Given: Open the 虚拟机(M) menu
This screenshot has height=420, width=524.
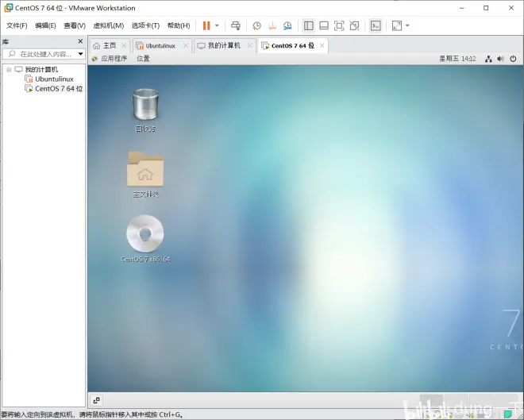Looking at the screenshot, I should [x=108, y=25].
